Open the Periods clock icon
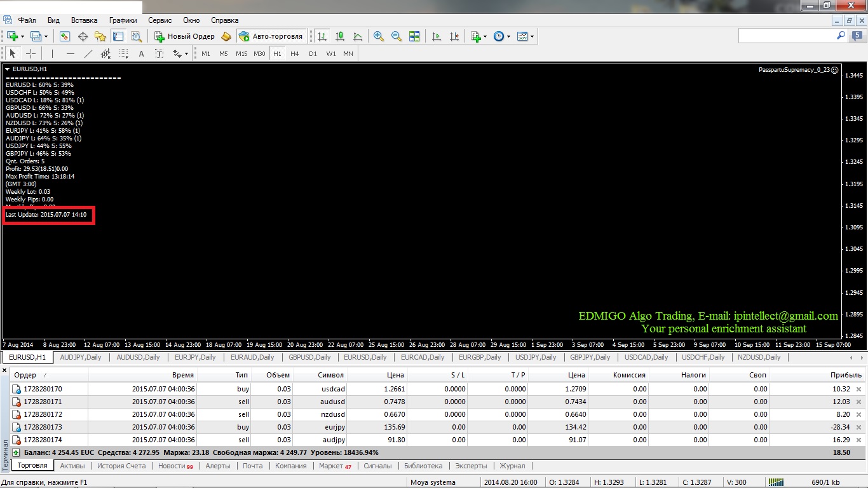Image resolution: width=868 pixels, height=488 pixels. (x=499, y=36)
